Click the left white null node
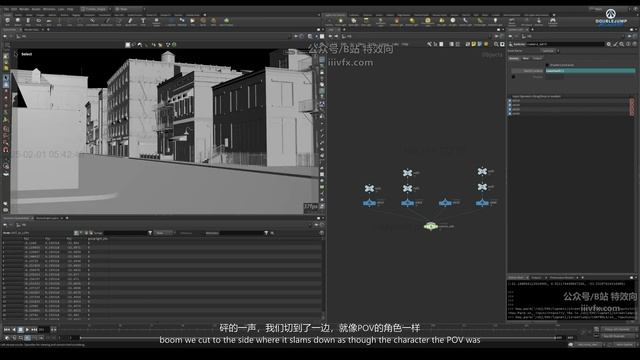The width and height of the screenshot is (640, 360). (369, 188)
